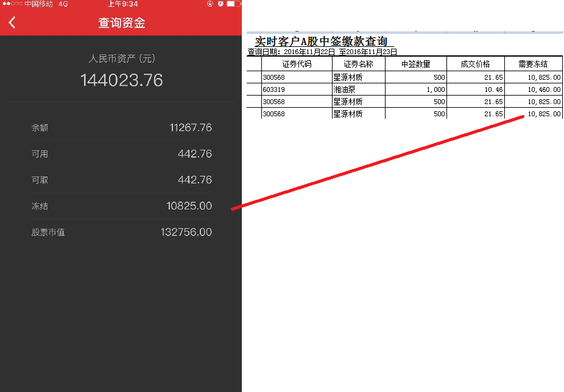
Task: Select the 湘油泵 security name cell
Action: (358, 89)
